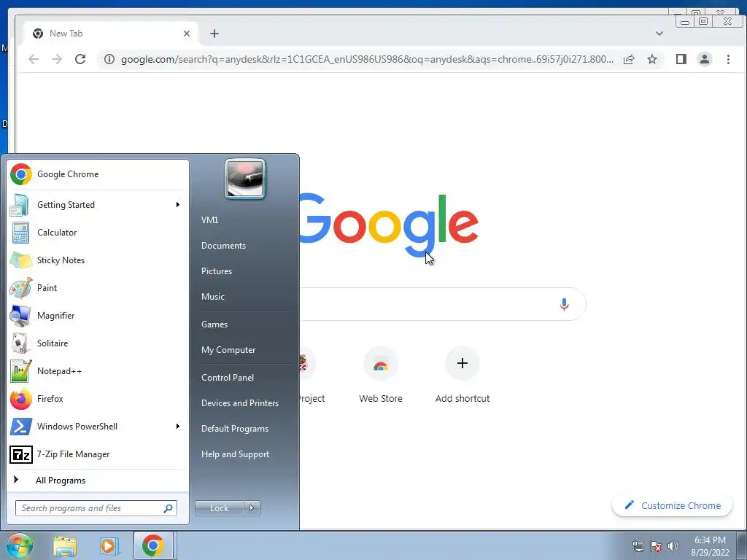Open the tab search dropdown chevron
This screenshot has height=560, width=747.
pyautogui.click(x=659, y=34)
